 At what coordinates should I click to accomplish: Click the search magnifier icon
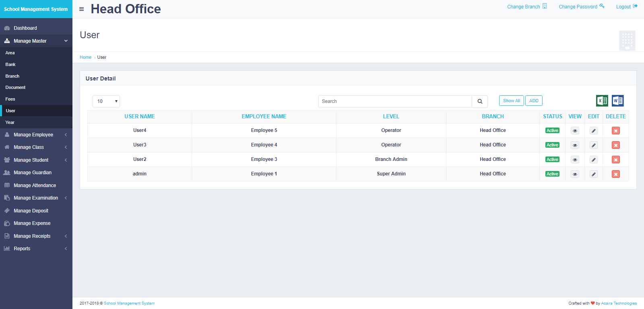point(480,101)
